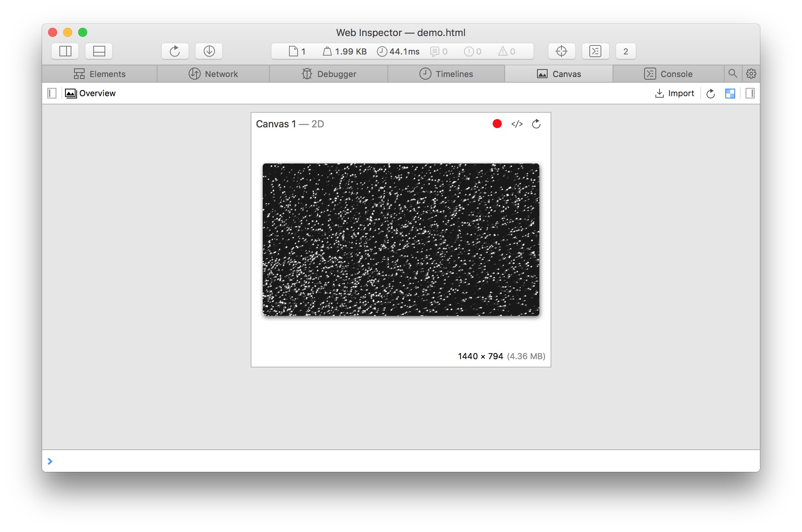802x532 pixels.
Task: Minimize the Web Inspector window
Action: click(x=68, y=32)
